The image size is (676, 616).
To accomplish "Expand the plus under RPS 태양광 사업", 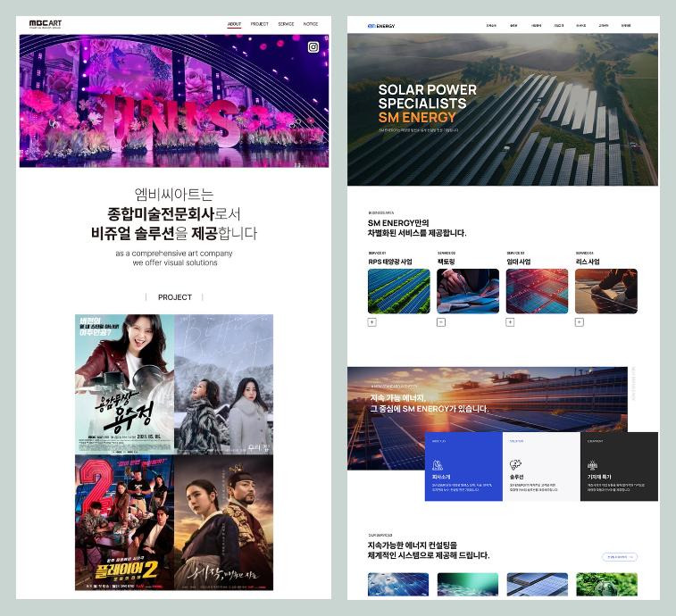I will pyautogui.click(x=372, y=322).
